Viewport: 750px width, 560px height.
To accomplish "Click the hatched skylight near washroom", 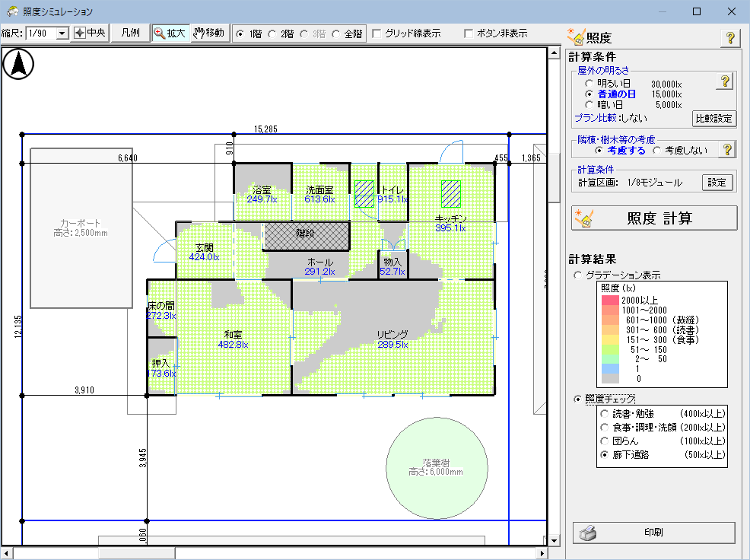I will [x=364, y=194].
